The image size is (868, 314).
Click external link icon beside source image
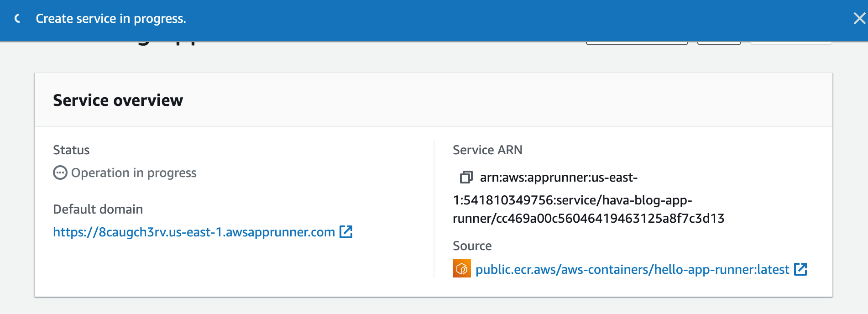800,269
